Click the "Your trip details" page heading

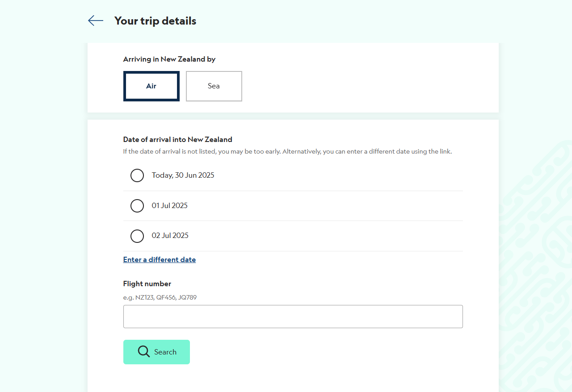[x=156, y=21]
